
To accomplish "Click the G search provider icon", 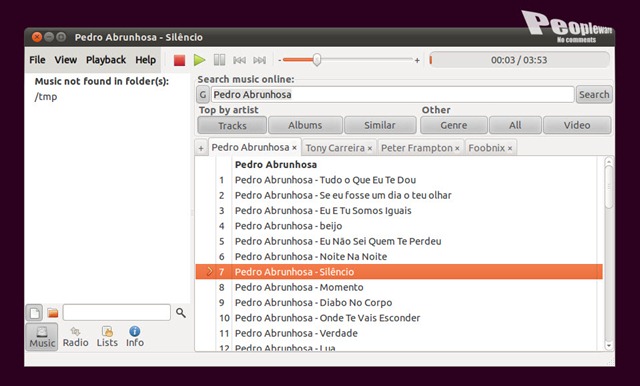I will coord(203,95).
